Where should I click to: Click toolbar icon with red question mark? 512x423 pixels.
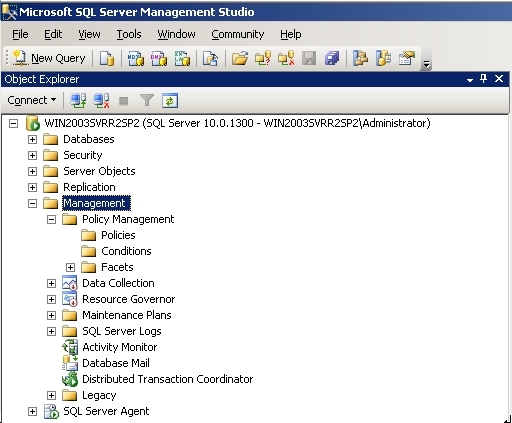[263, 58]
